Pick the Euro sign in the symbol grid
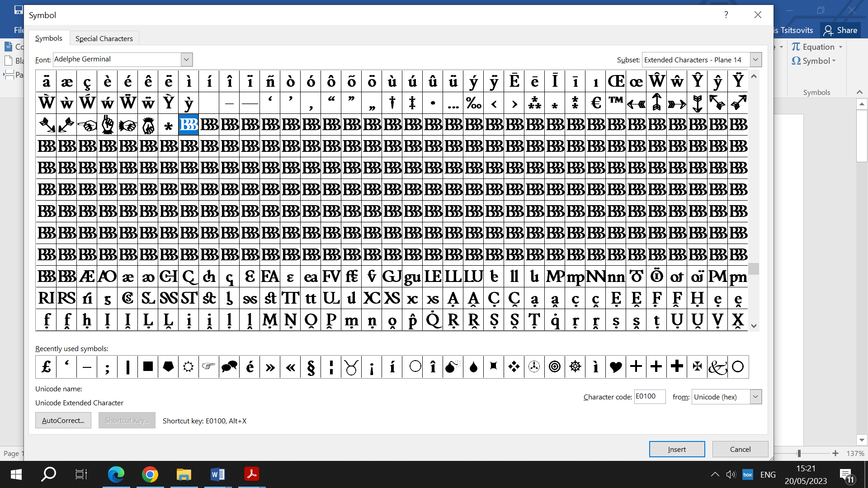 tap(595, 103)
